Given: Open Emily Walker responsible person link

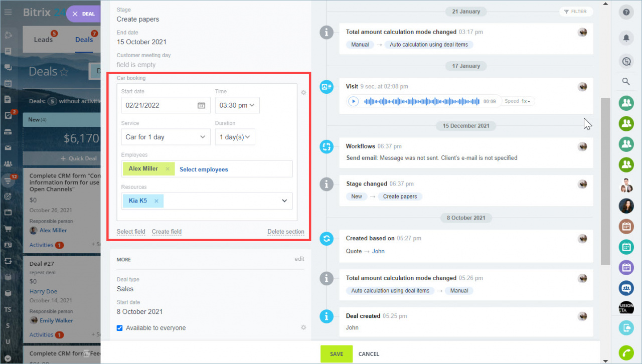Looking at the screenshot, I should coord(56,321).
